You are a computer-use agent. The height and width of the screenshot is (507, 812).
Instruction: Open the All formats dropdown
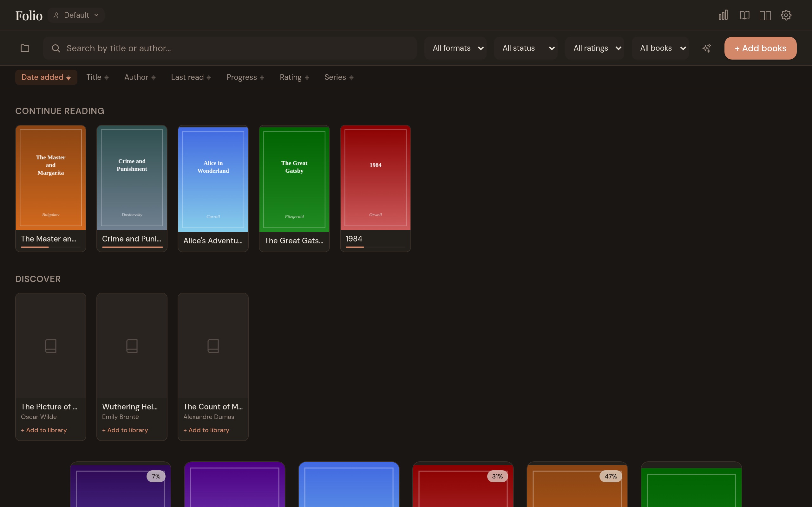click(x=456, y=48)
